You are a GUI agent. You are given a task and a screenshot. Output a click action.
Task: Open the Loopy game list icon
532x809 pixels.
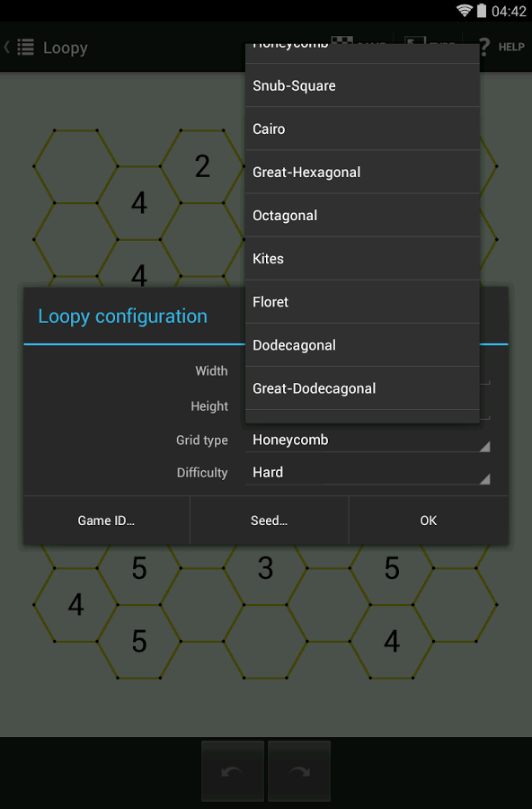(x=26, y=47)
